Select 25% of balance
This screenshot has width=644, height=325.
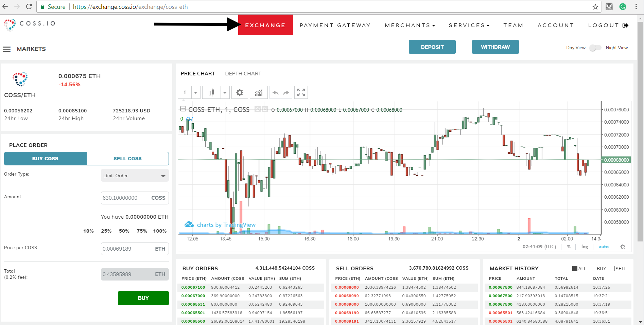coord(106,231)
